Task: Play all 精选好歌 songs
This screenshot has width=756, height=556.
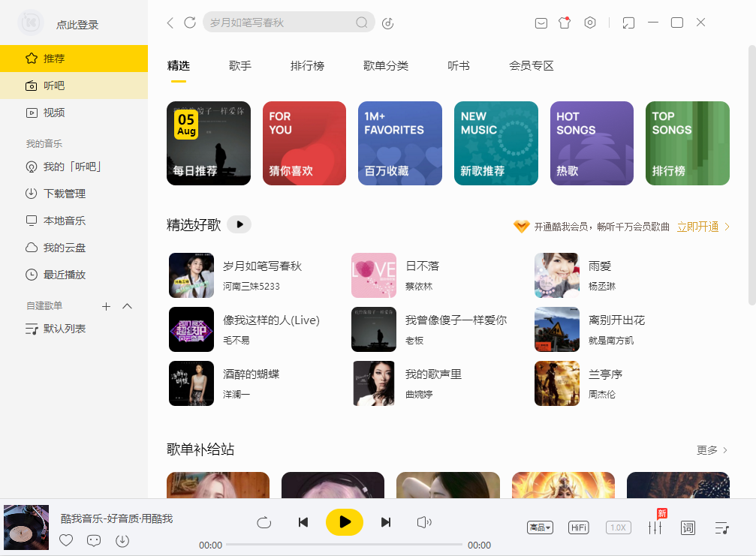Action: click(x=239, y=224)
